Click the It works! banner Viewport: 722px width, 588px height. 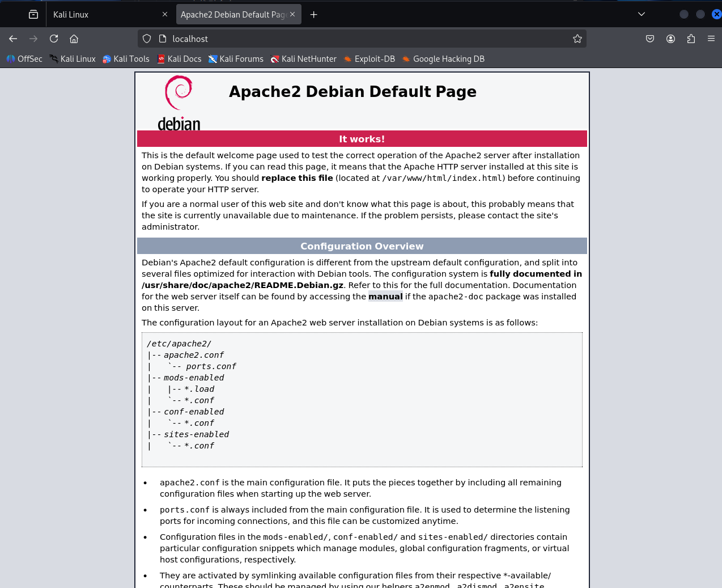point(362,139)
